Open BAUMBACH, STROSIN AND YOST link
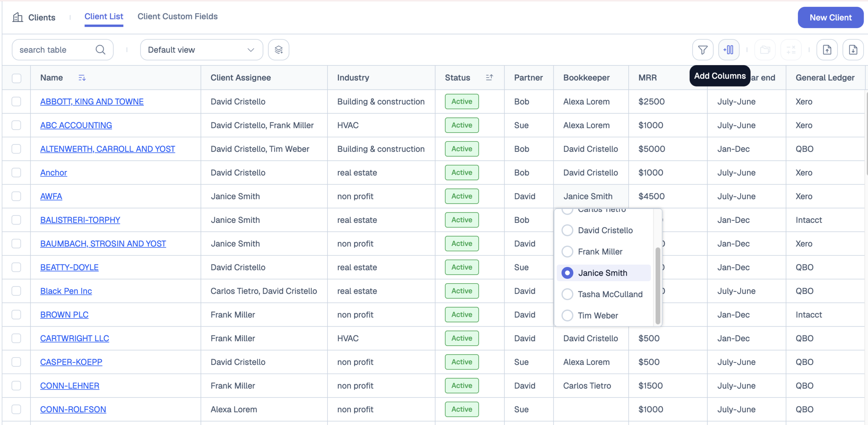The height and width of the screenshot is (425, 868). coord(103,244)
